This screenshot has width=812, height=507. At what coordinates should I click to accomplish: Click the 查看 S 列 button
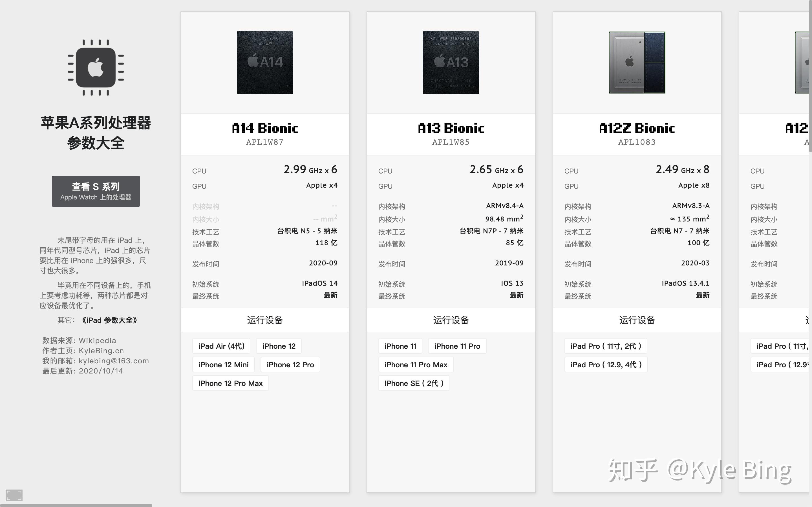pos(96,192)
